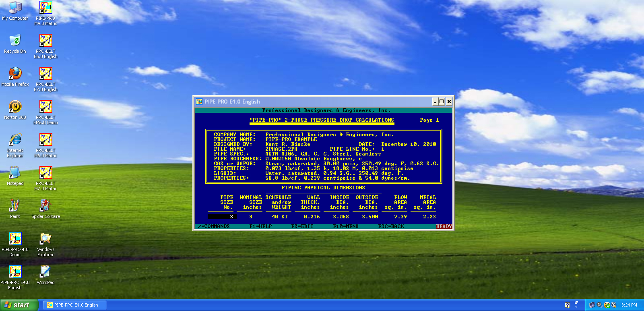Click the project name 'PIPE-PRO EXAMPLE'
Image resolution: width=644 pixels, height=311 pixels.
tap(291, 139)
